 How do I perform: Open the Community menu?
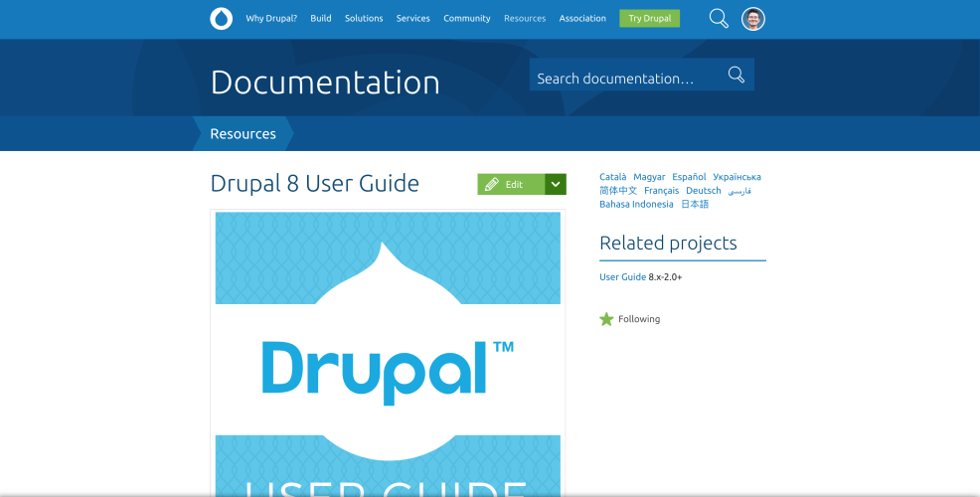(x=467, y=19)
